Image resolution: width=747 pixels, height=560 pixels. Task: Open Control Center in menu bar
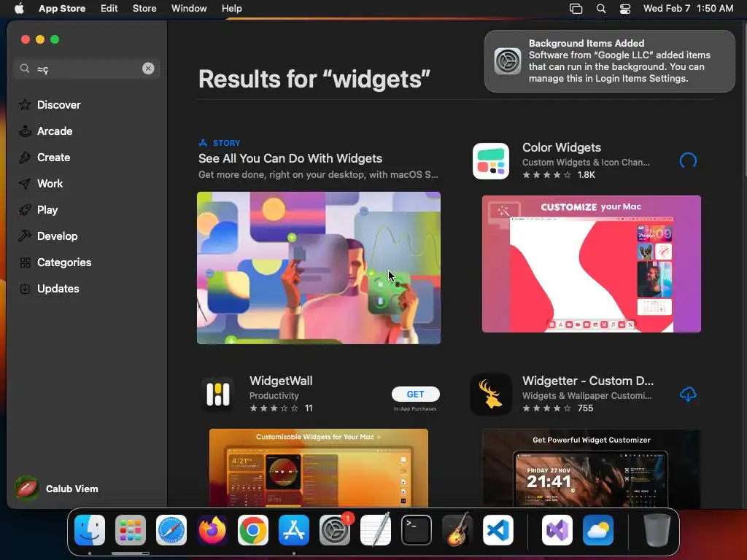tap(625, 9)
